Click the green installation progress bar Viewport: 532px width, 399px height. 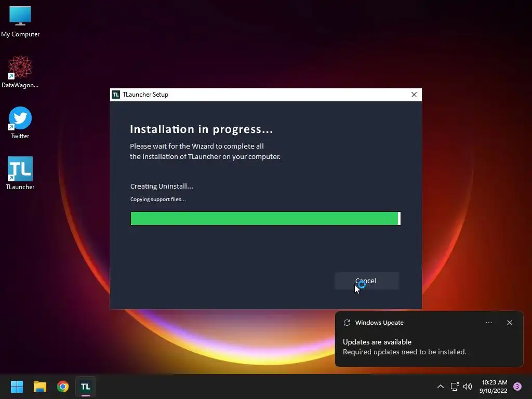tap(265, 219)
